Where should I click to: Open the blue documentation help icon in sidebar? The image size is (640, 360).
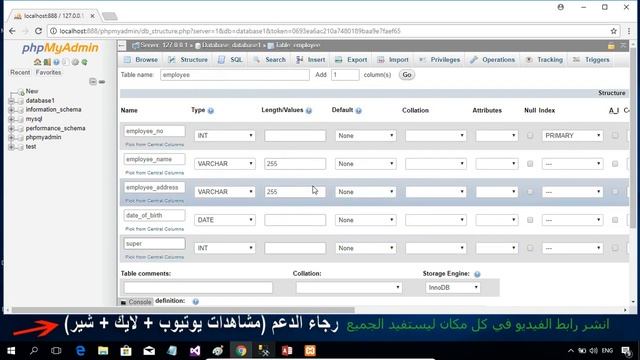[56, 62]
